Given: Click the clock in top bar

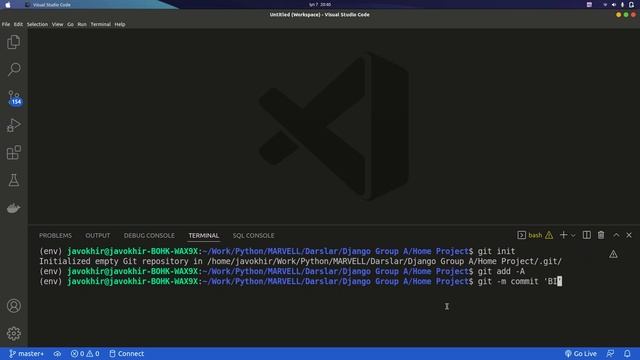Looking at the screenshot, I should pos(320,4).
